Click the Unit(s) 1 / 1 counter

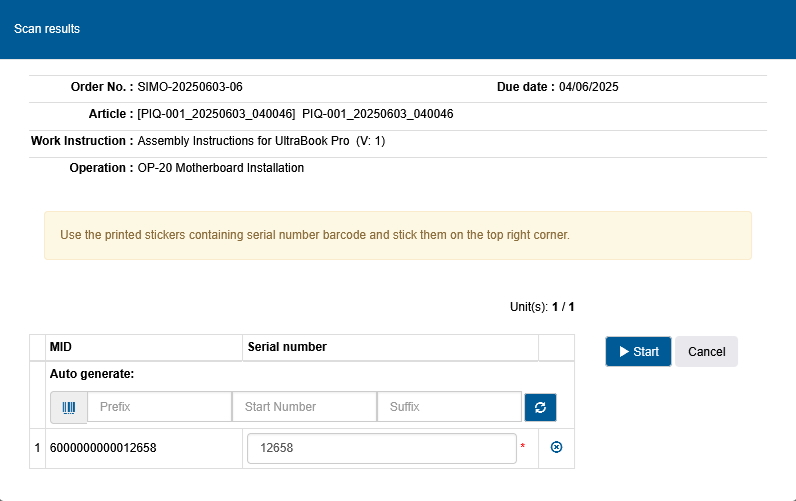tap(542, 307)
